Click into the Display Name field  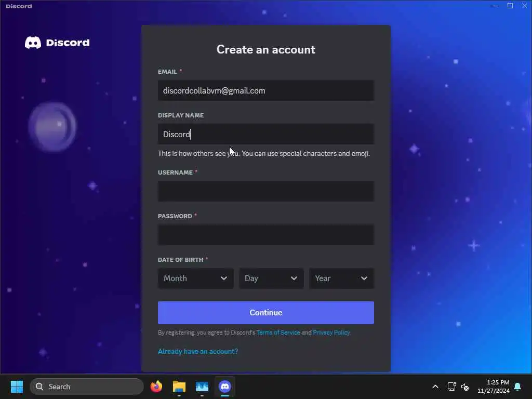[x=265, y=134]
